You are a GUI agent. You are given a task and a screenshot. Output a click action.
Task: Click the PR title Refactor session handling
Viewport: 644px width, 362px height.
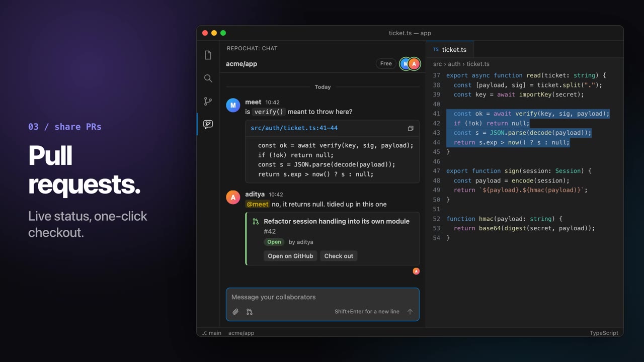point(337,221)
